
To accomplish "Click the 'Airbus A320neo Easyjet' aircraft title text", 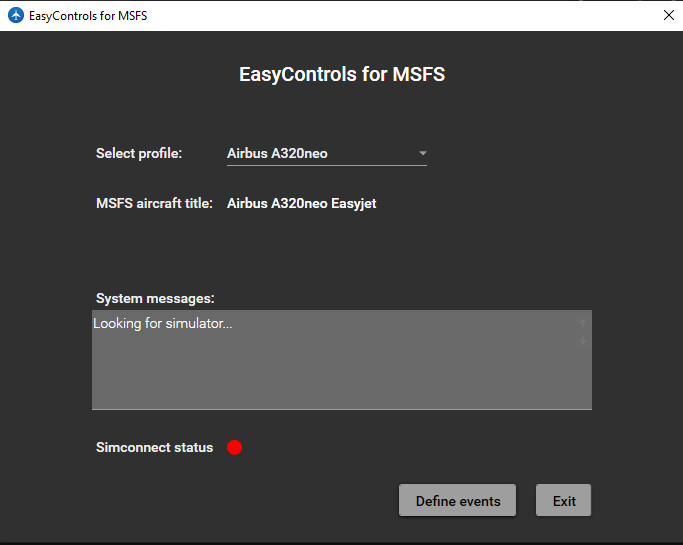I will (301, 203).
